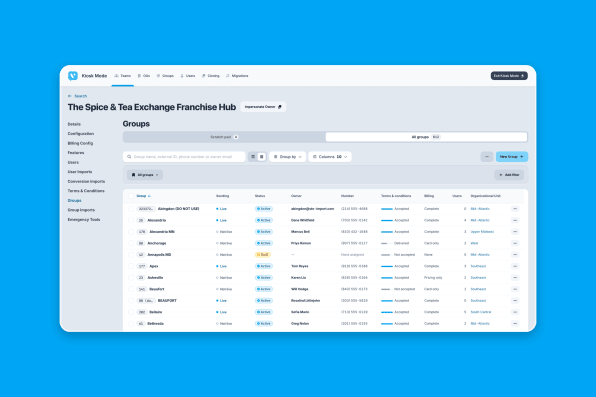This screenshot has height=397, width=596.
Task: Open Billing Config in the sidebar
Action: (80, 143)
